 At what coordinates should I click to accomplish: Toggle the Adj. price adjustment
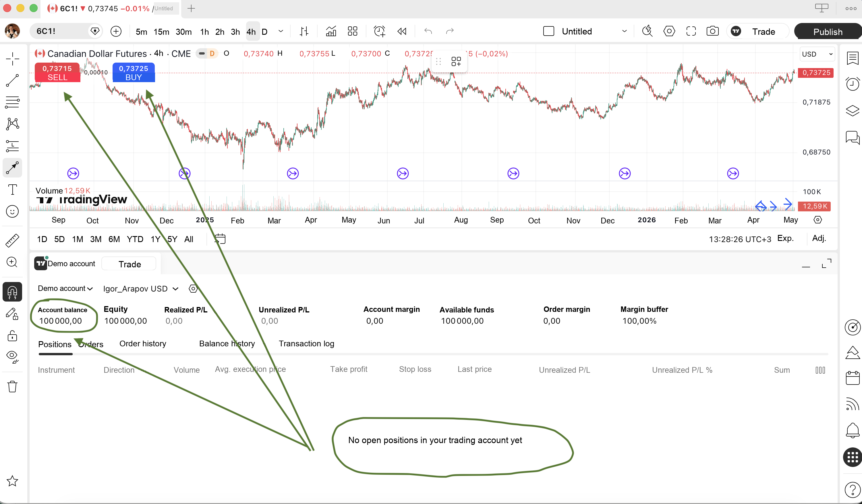tap(819, 238)
